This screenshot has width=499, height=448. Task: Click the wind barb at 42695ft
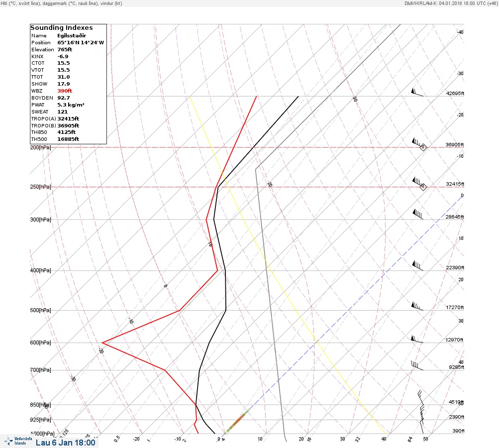click(417, 93)
